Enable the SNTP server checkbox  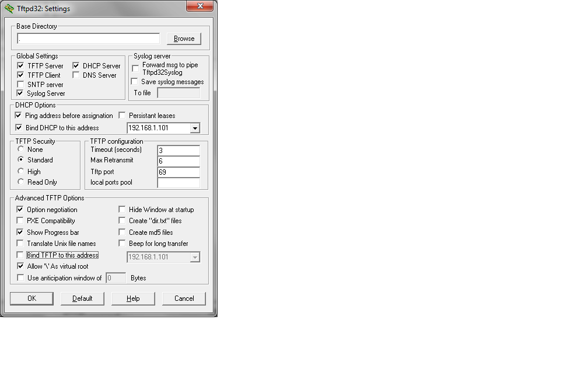(x=20, y=85)
